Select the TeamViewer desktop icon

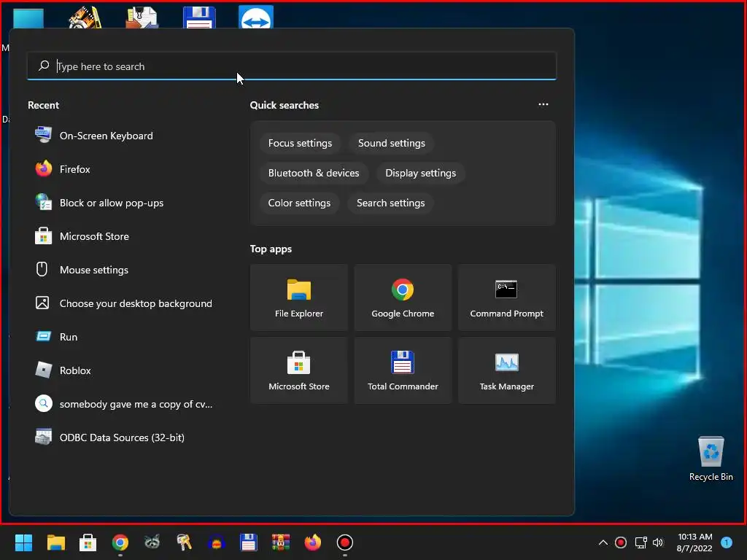pos(256,17)
